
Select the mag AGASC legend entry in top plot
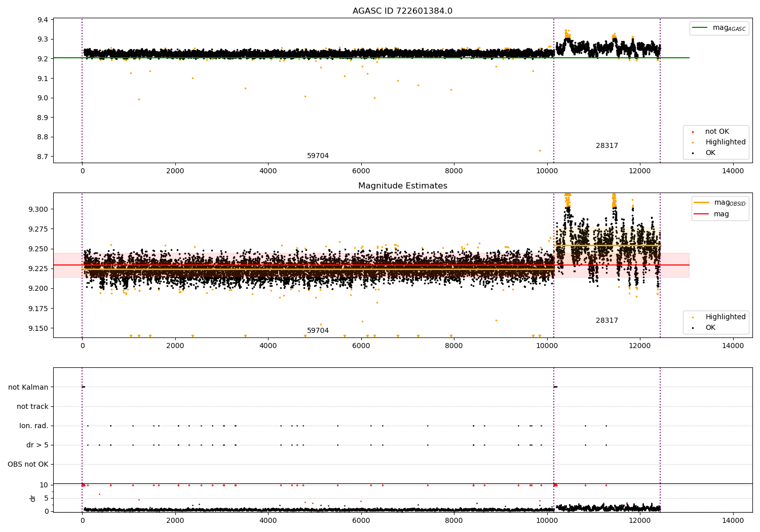point(719,28)
